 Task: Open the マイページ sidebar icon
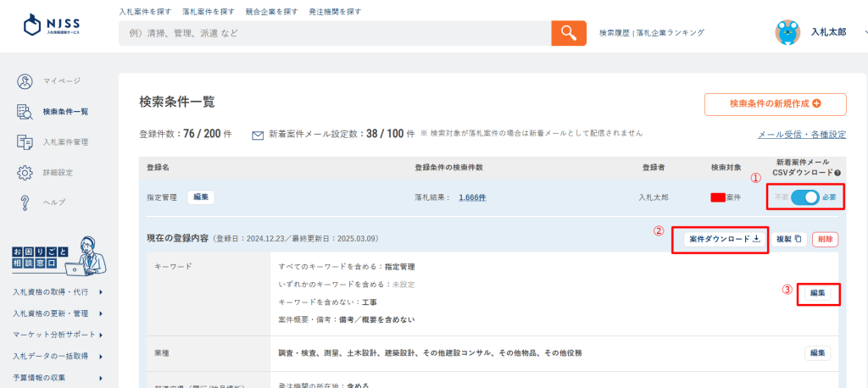click(x=25, y=81)
